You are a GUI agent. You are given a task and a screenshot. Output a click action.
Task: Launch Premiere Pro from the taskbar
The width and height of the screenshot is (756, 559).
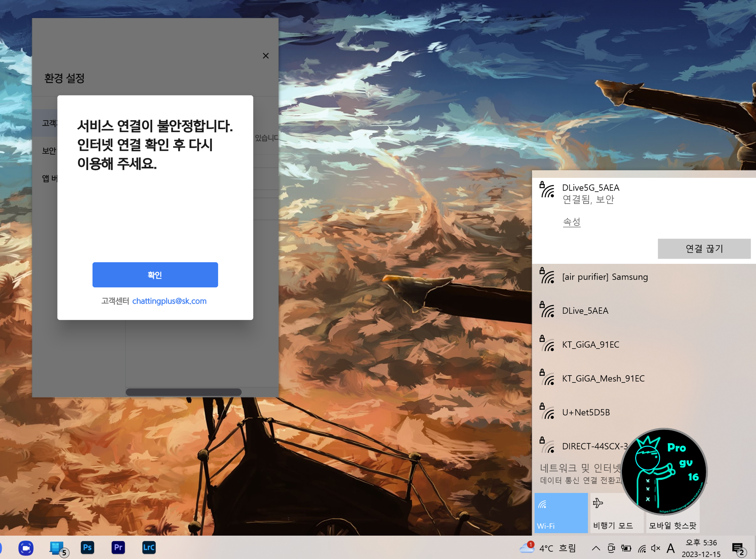tap(118, 547)
